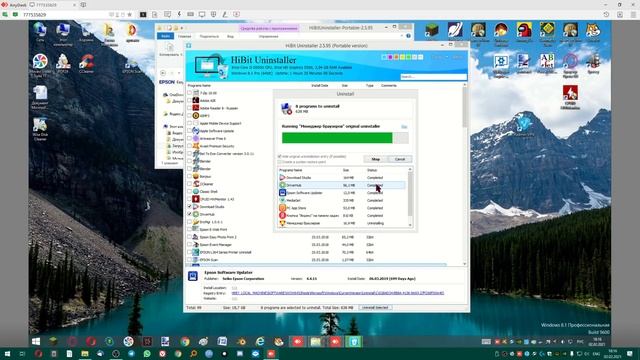640x360 pixels.
Task: Select DriverHub row in uninstall queue
Action: pos(342,185)
